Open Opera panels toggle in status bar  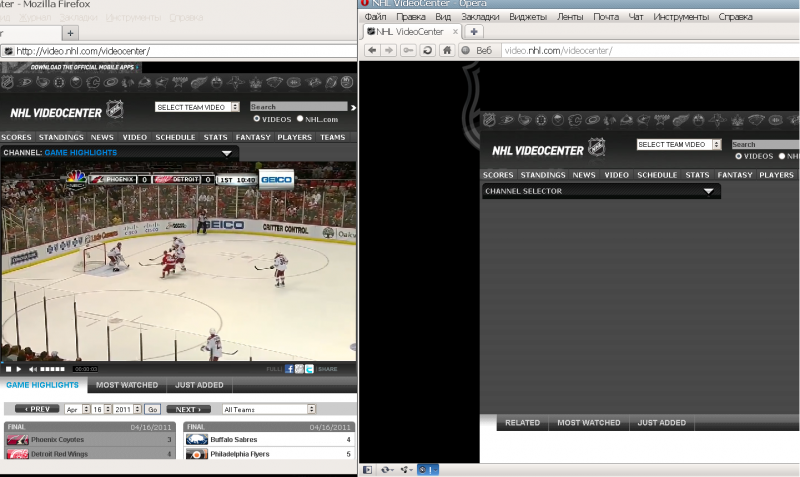click(367, 470)
